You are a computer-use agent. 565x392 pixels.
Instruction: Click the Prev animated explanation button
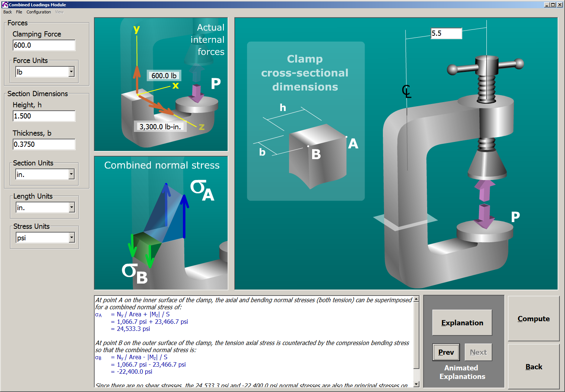pos(446,352)
